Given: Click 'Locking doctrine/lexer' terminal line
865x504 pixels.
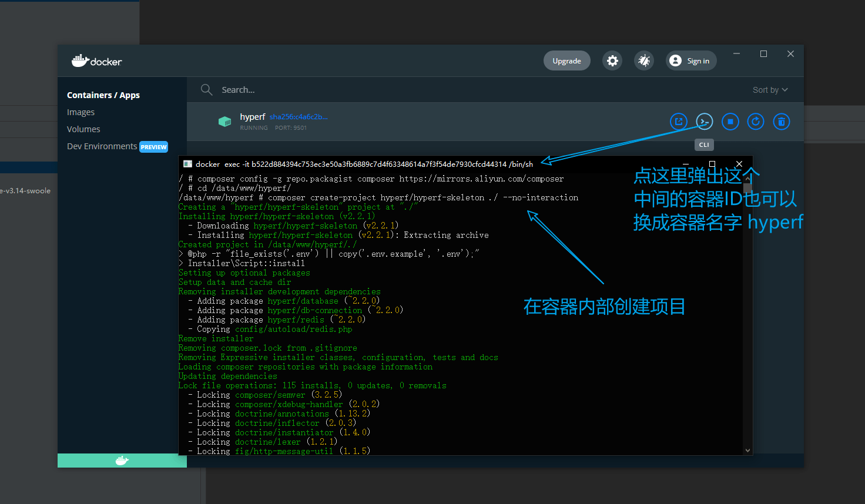Looking at the screenshot, I should click(x=263, y=442).
